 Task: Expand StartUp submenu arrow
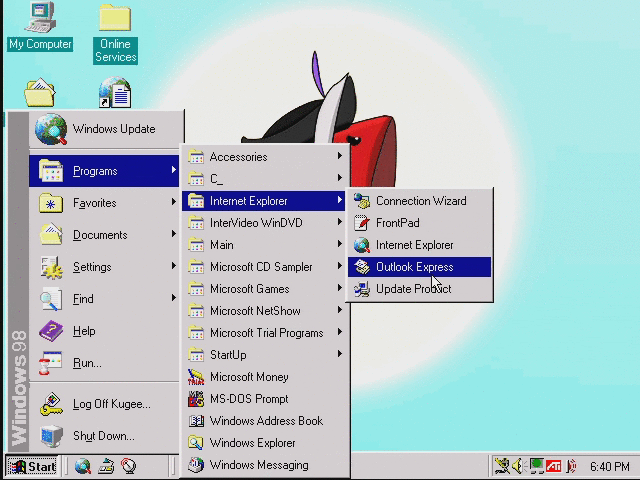340,354
